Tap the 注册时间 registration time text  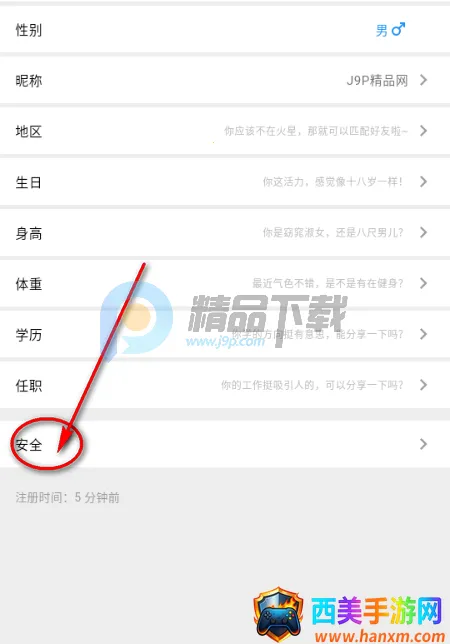click(x=67, y=497)
